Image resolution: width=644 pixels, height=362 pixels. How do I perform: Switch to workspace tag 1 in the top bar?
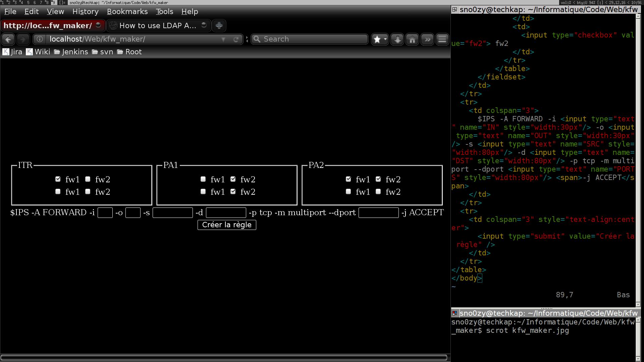pos(2,2)
